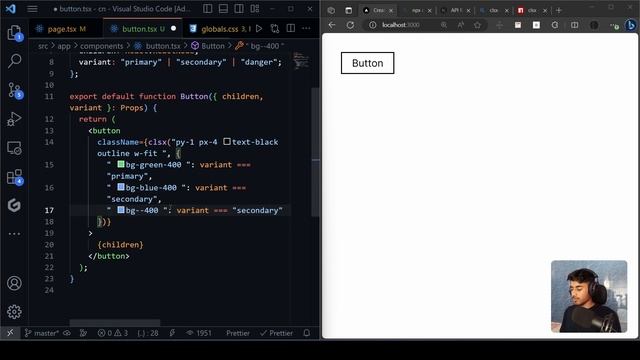Open a new browser tab

click(x=559, y=10)
